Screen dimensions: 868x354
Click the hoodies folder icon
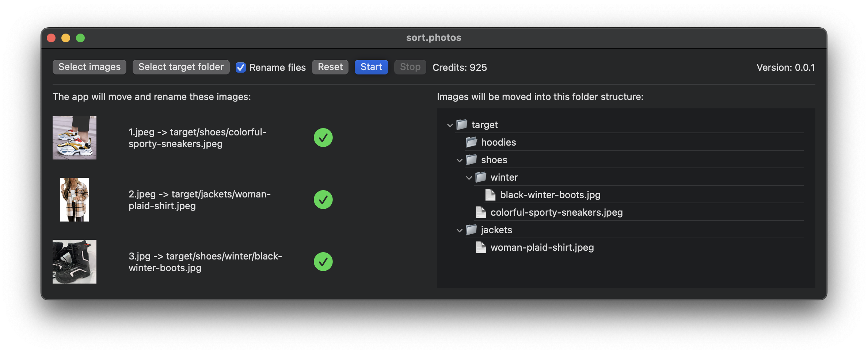tap(471, 142)
